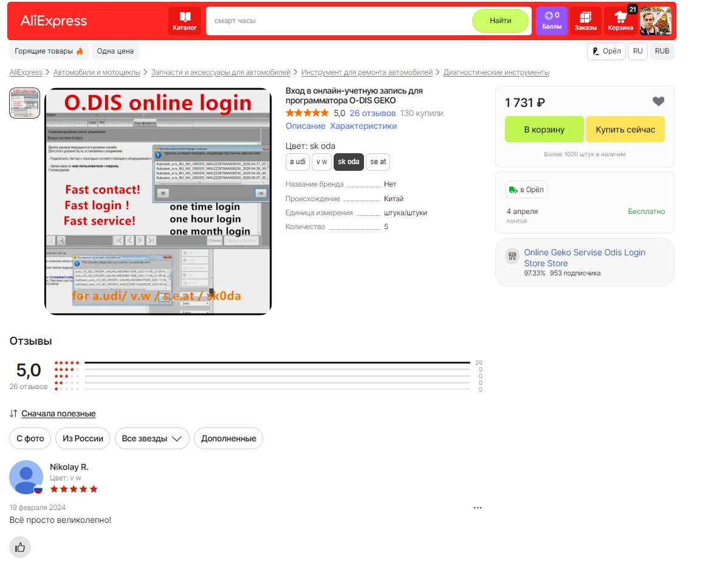
Task: Select color option v w
Action: click(x=321, y=162)
